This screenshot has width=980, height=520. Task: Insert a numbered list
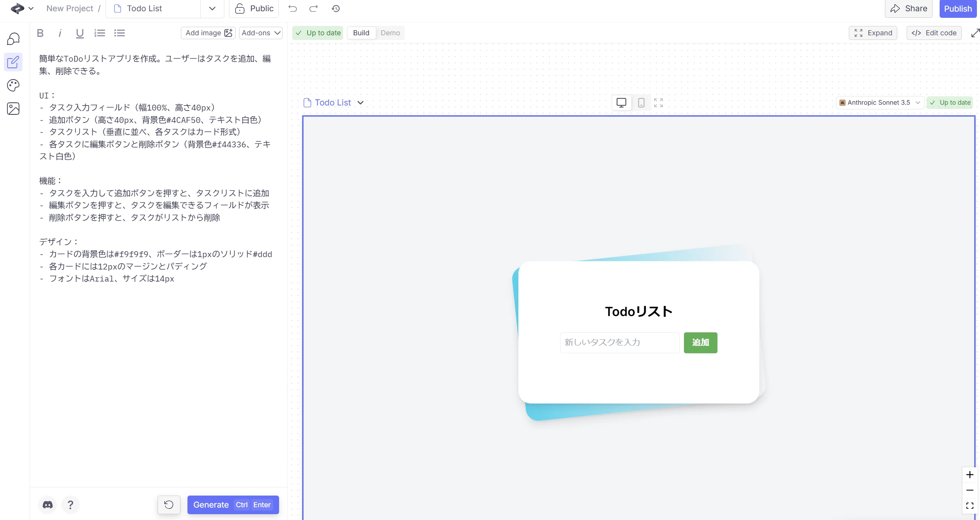click(100, 33)
